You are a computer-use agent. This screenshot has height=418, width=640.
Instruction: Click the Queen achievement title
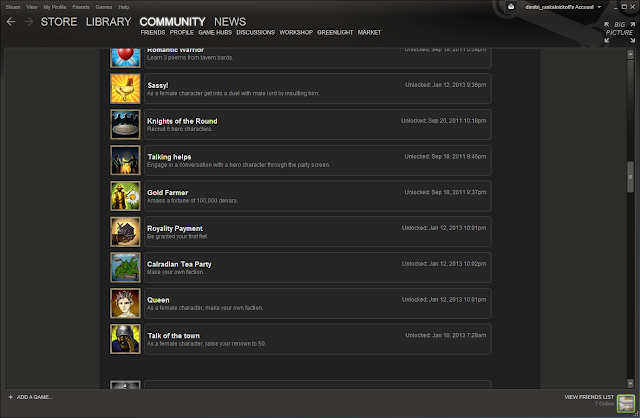[158, 300]
